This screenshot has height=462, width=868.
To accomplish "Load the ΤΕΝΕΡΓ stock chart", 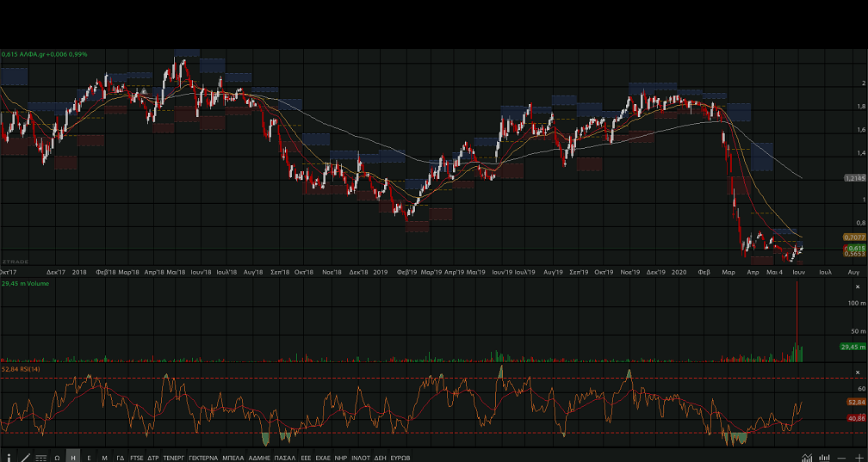I will (174, 457).
